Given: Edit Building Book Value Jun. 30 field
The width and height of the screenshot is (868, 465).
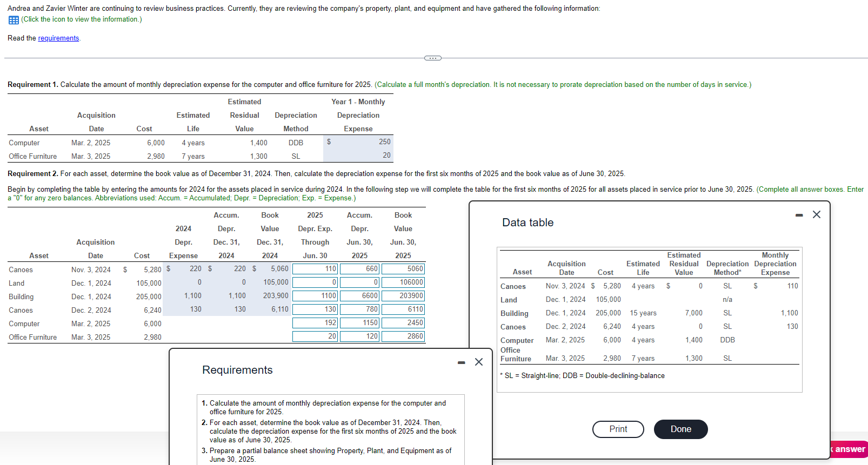Looking at the screenshot, I should coord(403,296).
